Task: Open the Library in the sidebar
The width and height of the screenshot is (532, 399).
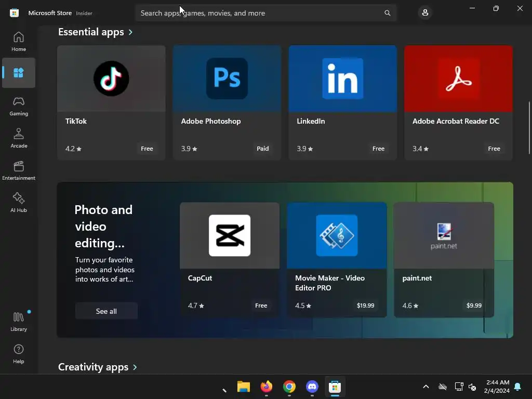Action: 19,322
